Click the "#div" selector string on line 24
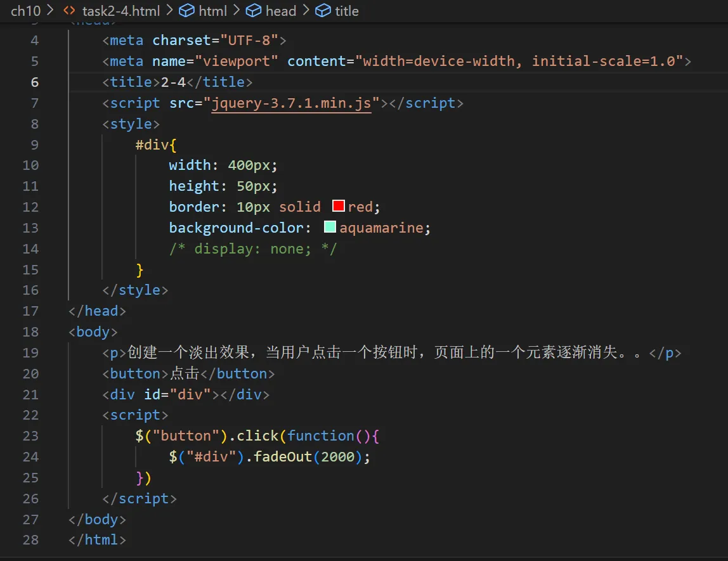The height and width of the screenshot is (561, 728). point(211,456)
